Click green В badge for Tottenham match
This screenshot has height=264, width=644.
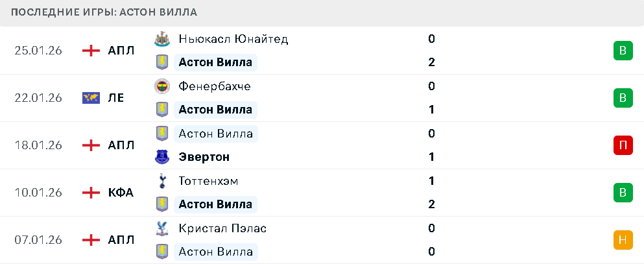click(x=623, y=193)
